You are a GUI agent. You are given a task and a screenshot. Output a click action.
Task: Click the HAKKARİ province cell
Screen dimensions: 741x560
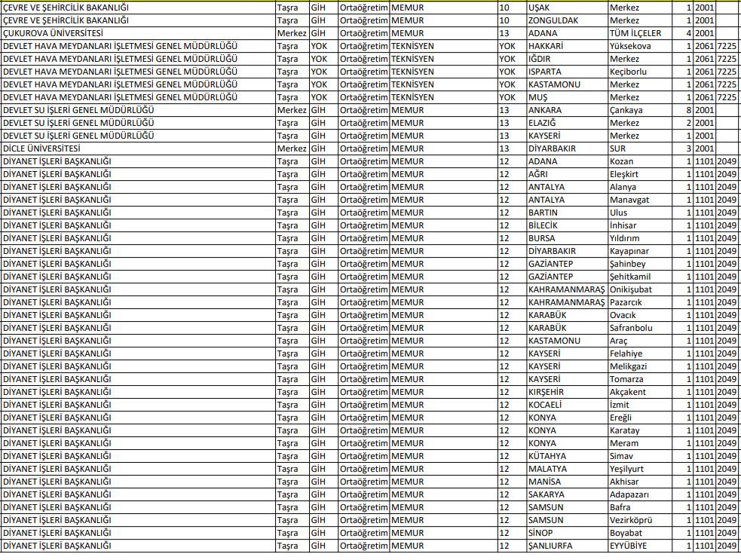point(567,46)
